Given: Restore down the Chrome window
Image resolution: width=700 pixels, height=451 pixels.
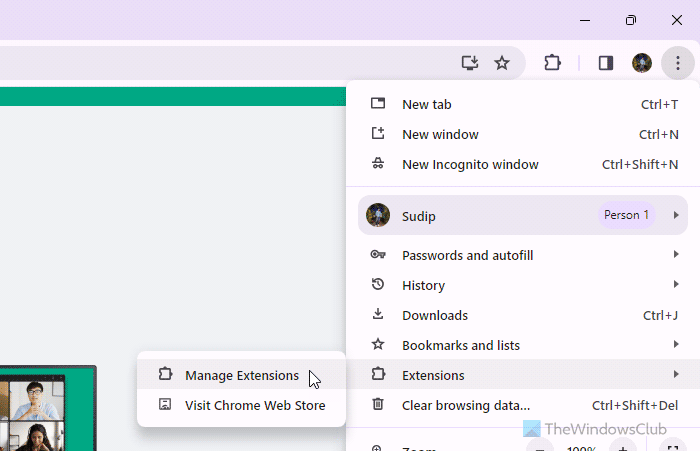Looking at the screenshot, I should (631, 20).
